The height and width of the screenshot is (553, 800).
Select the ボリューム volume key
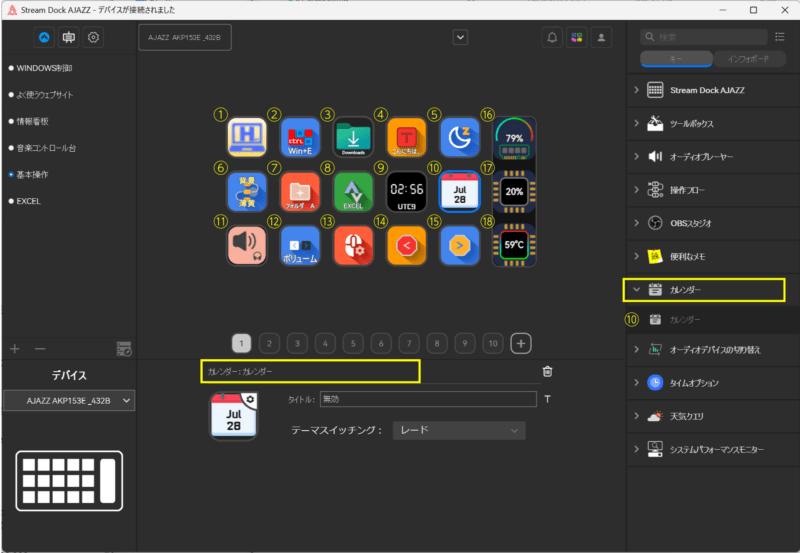[301, 245]
